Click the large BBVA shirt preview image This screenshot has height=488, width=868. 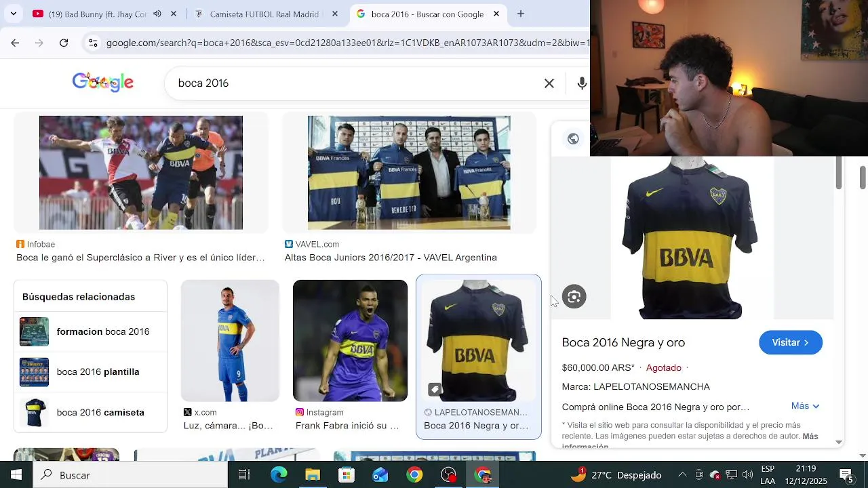tap(692, 237)
